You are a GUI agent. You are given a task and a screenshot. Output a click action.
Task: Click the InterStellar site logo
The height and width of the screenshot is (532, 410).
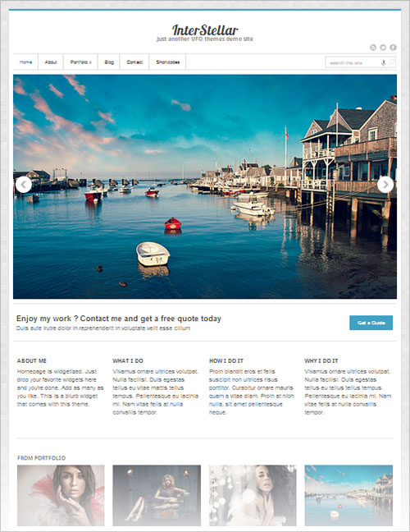(205, 30)
